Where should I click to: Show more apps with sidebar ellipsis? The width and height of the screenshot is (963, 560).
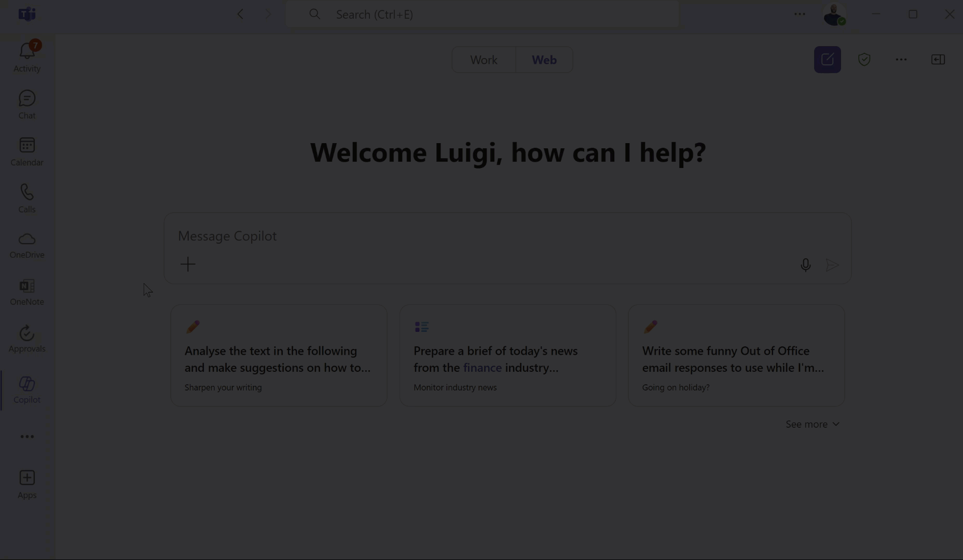(27, 437)
